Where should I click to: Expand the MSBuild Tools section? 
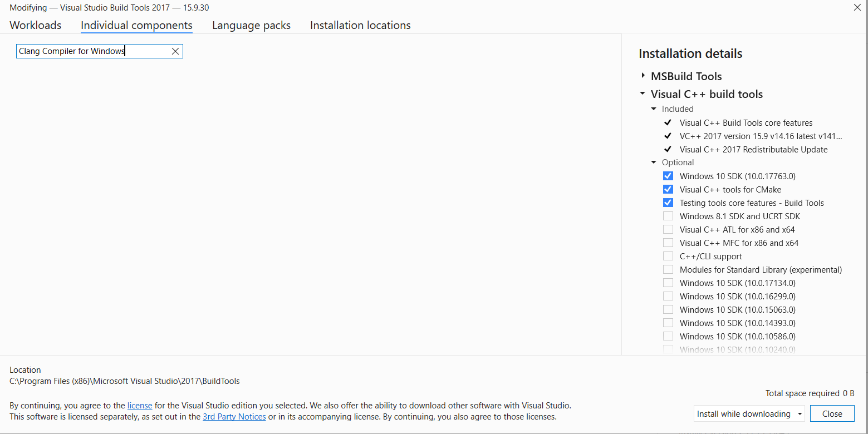643,76
